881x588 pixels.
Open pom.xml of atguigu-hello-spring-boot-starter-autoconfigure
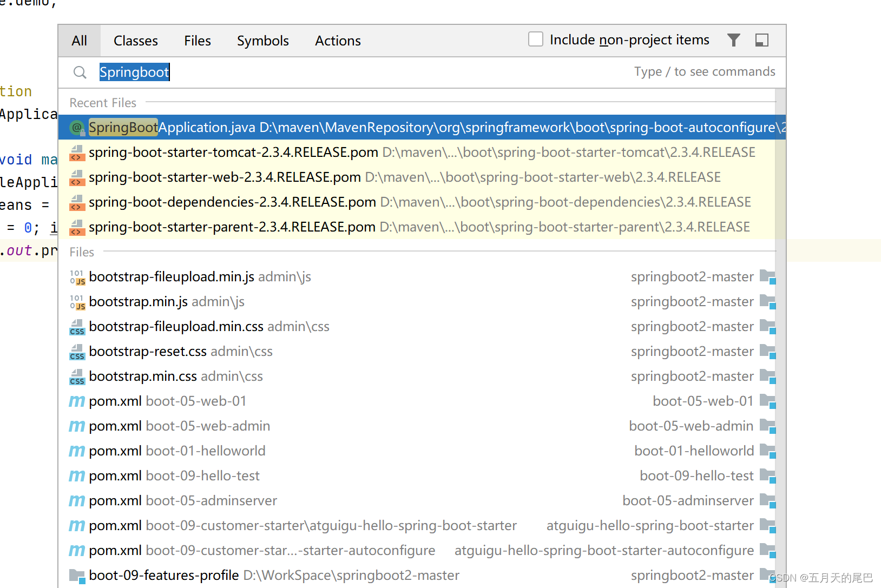click(x=416, y=550)
